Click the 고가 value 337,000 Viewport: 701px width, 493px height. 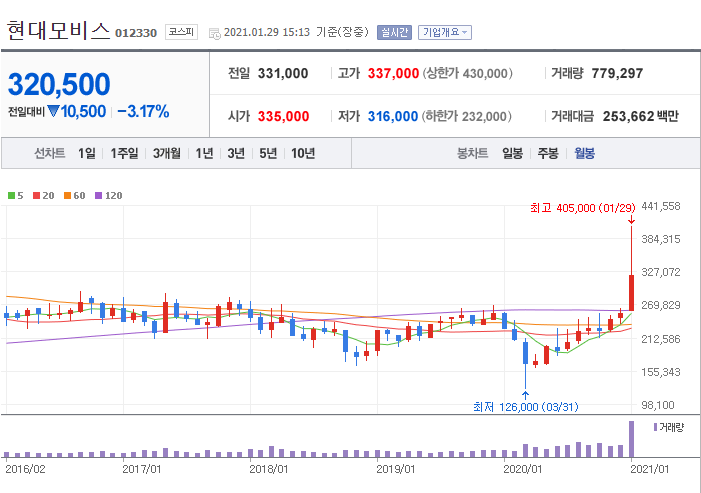click(x=393, y=73)
